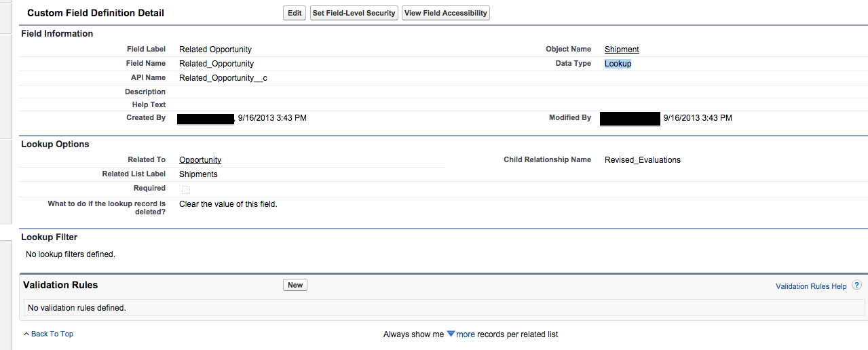The width and height of the screenshot is (868, 350).
Task: Click the Edit button
Action: [x=295, y=13]
